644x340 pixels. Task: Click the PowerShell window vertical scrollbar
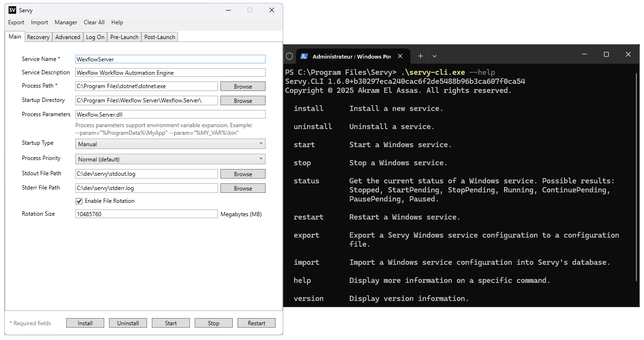tap(637, 176)
